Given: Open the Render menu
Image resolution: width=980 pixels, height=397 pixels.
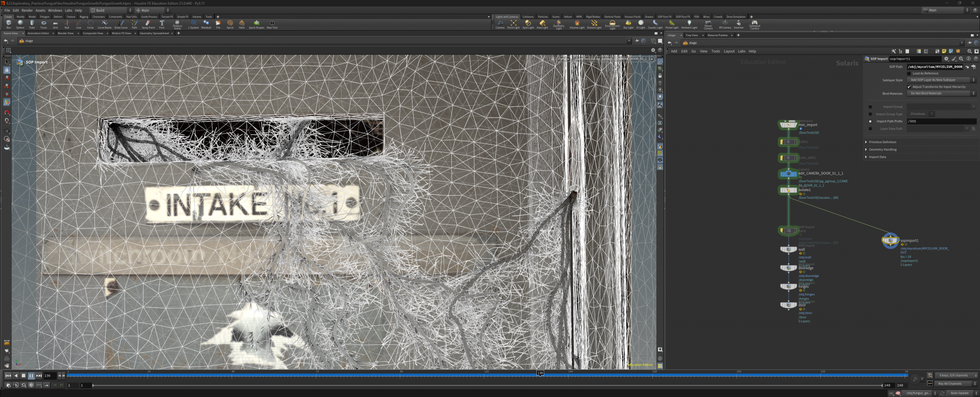Looking at the screenshot, I should point(27,10).
